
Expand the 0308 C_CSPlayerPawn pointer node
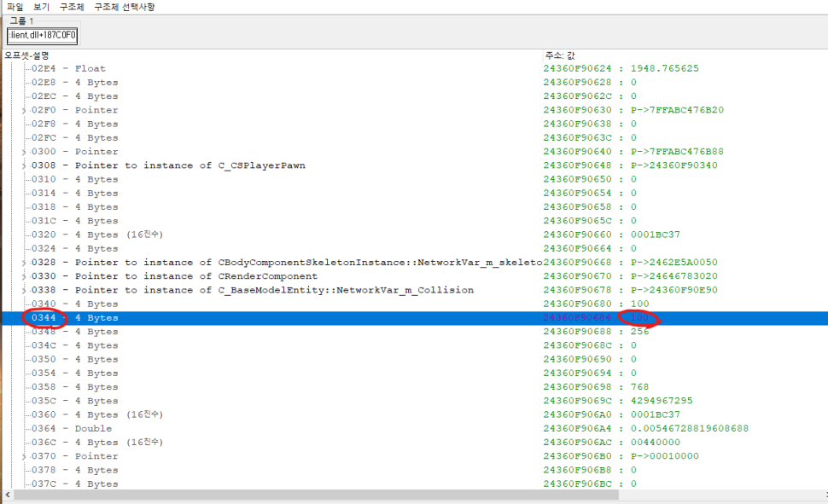click(x=24, y=165)
